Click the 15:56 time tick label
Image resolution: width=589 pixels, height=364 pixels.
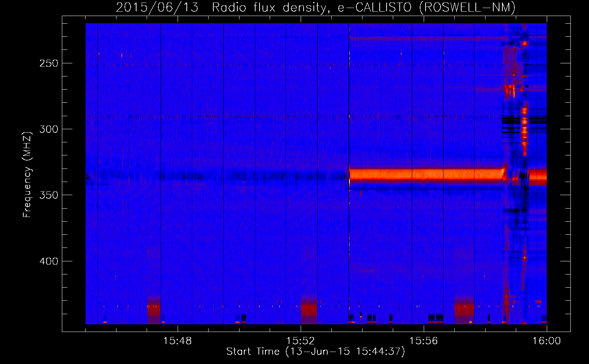424,341
